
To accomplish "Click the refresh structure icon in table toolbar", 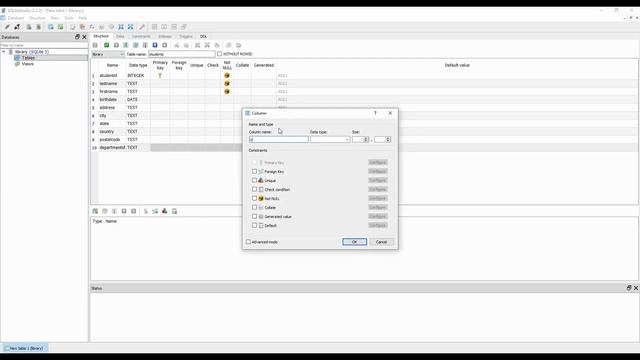I will pyautogui.click(x=95, y=45).
